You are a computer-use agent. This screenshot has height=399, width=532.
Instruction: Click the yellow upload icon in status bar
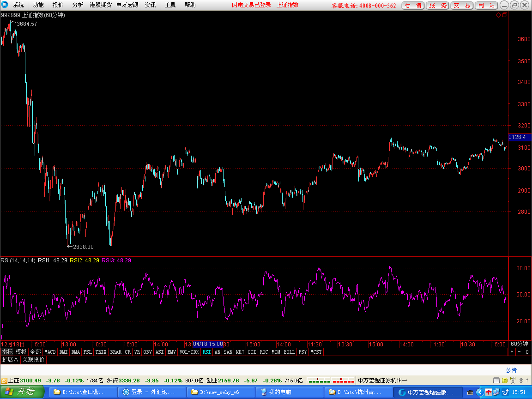click(x=504, y=381)
